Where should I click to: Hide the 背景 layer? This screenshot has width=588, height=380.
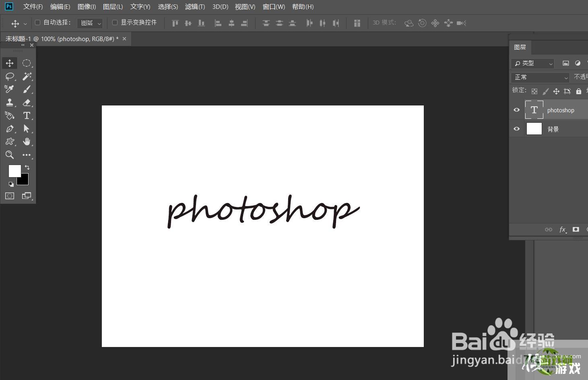click(x=517, y=129)
